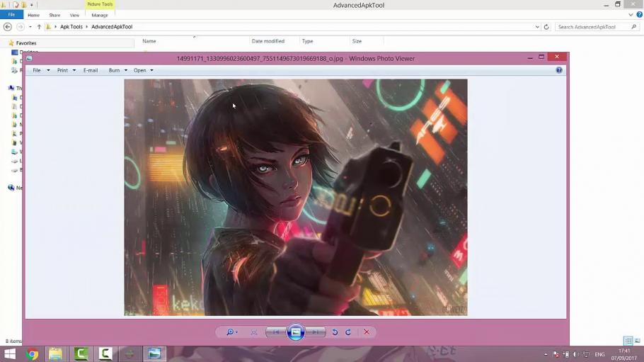Show hidden tray icons arrow
Viewport: 644px width, 362px height.
(x=546, y=354)
